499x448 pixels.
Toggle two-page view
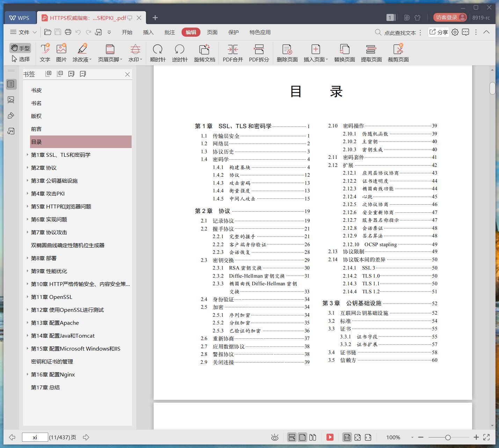[x=313, y=437]
